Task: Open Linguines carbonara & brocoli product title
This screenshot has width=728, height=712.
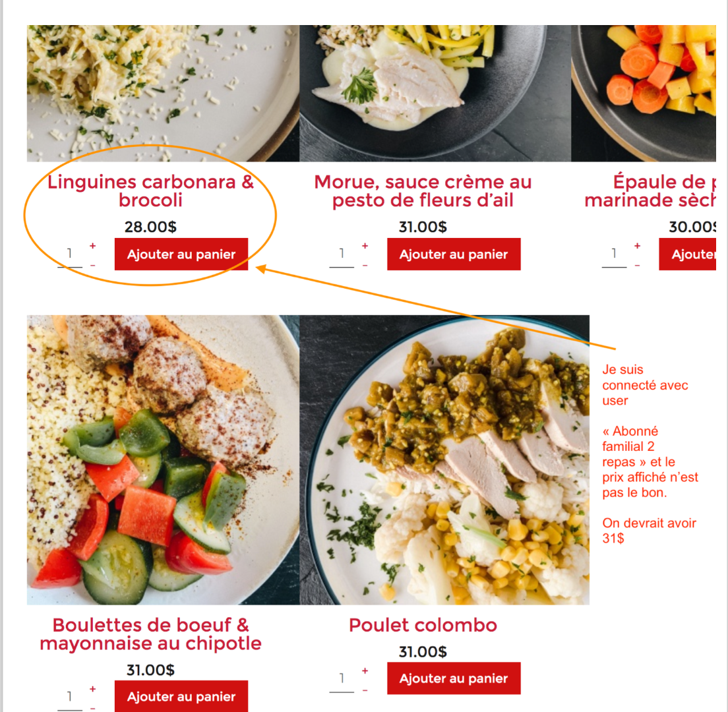Action: [x=150, y=191]
